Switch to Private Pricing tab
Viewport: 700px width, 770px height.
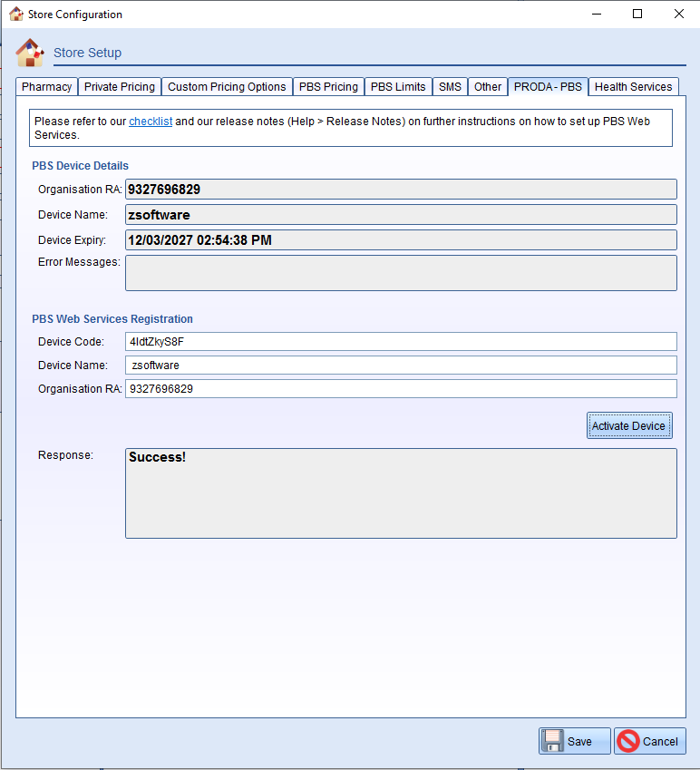[x=120, y=87]
